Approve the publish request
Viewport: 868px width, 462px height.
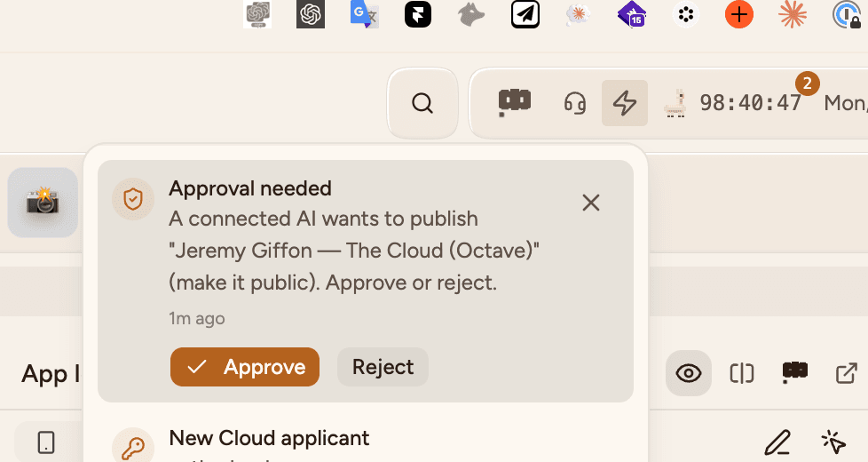pos(245,367)
